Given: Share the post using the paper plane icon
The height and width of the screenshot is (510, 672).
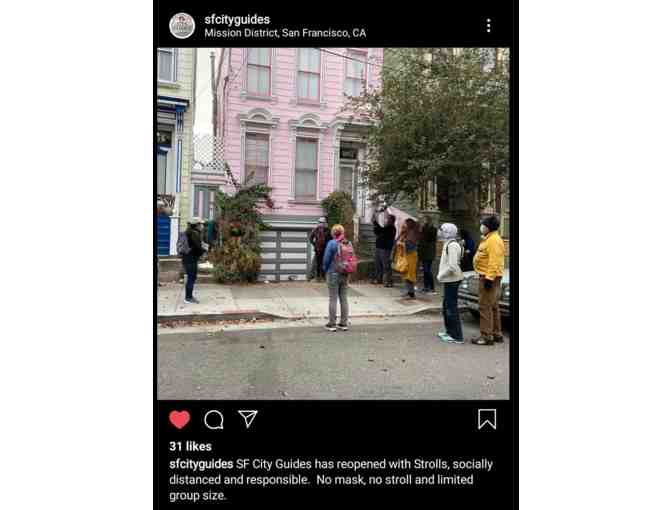Looking at the screenshot, I should tap(248, 419).
